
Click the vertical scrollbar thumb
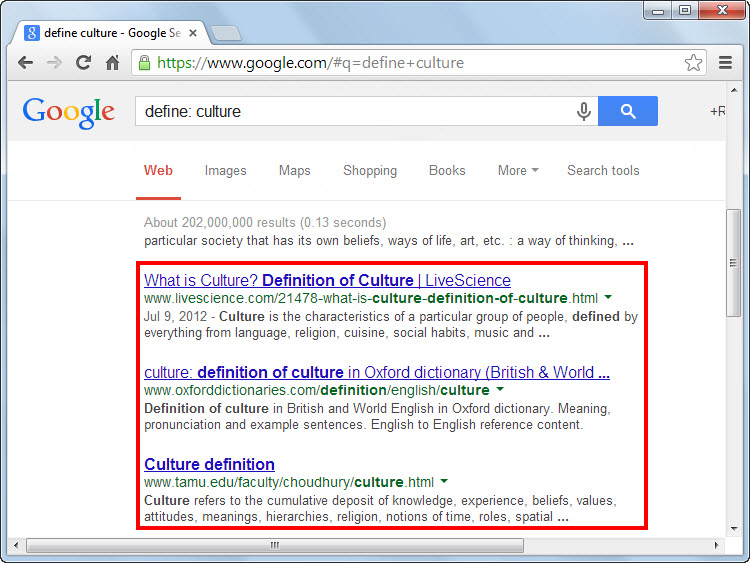733,263
